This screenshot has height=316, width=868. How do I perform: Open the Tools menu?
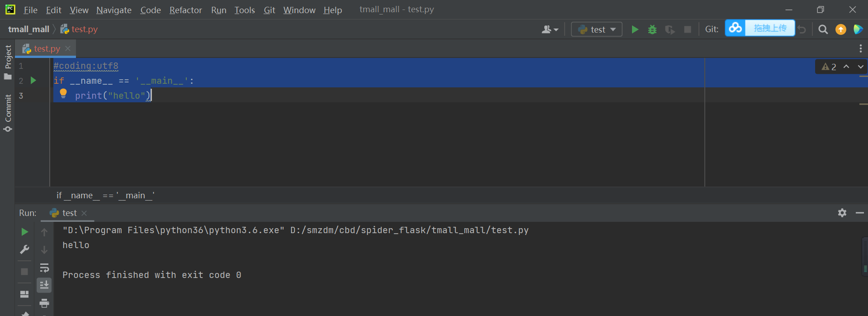pos(245,10)
